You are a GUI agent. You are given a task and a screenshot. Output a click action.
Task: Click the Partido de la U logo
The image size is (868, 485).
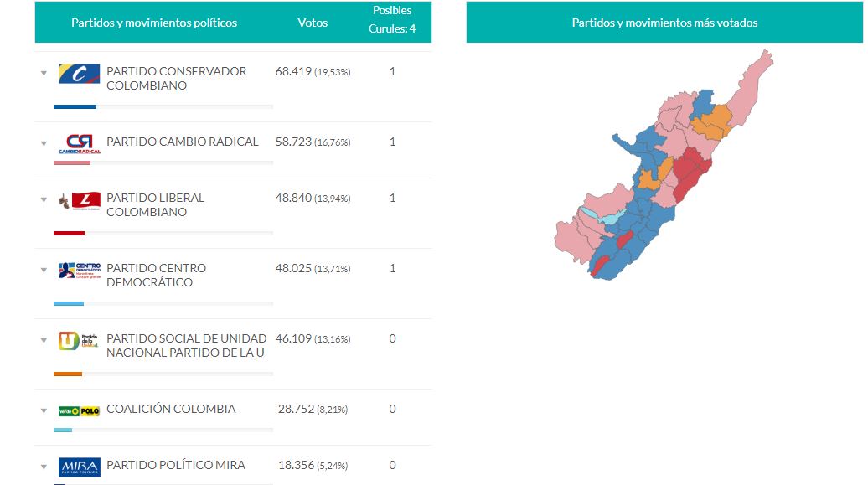pyautogui.click(x=79, y=340)
